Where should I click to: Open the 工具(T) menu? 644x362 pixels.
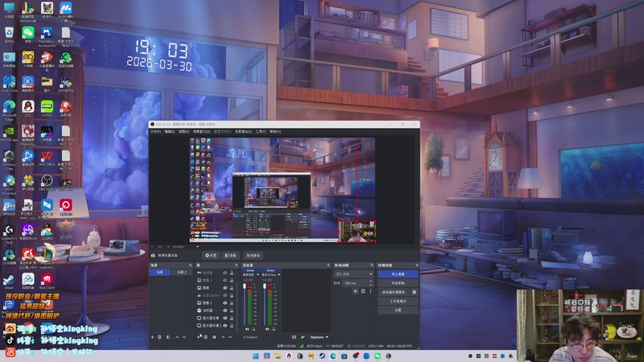coord(261,132)
